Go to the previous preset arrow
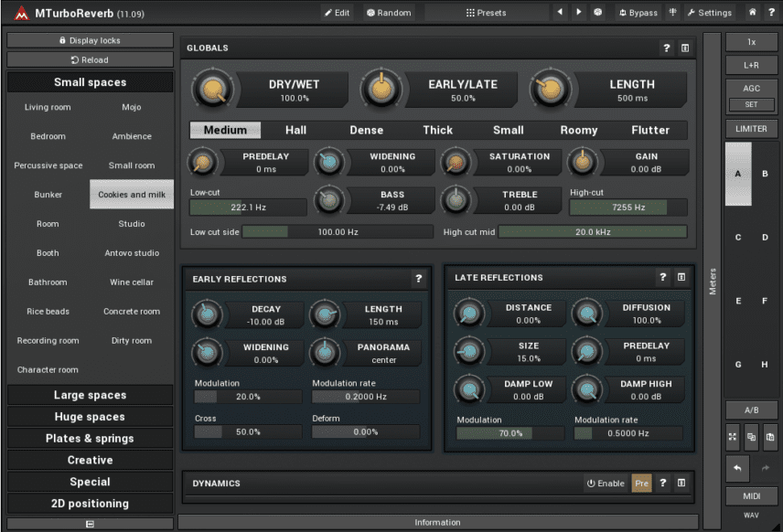 (x=560, y=12)
